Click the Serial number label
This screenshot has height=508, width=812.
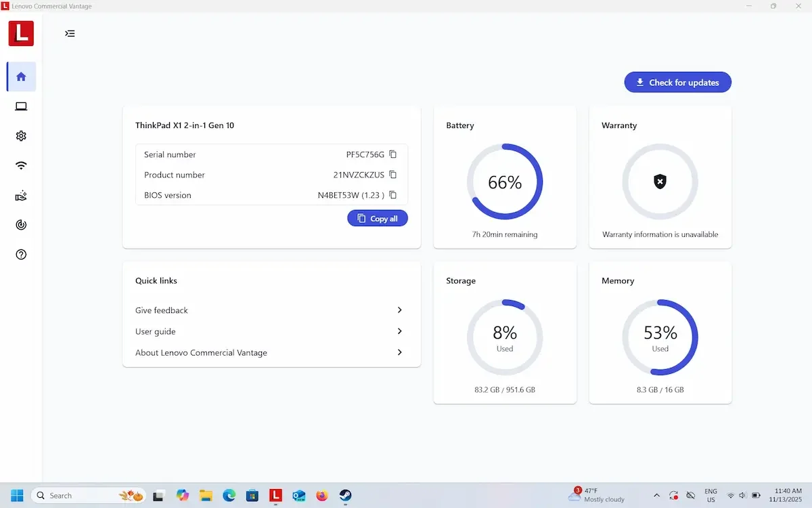click(170, 154)
